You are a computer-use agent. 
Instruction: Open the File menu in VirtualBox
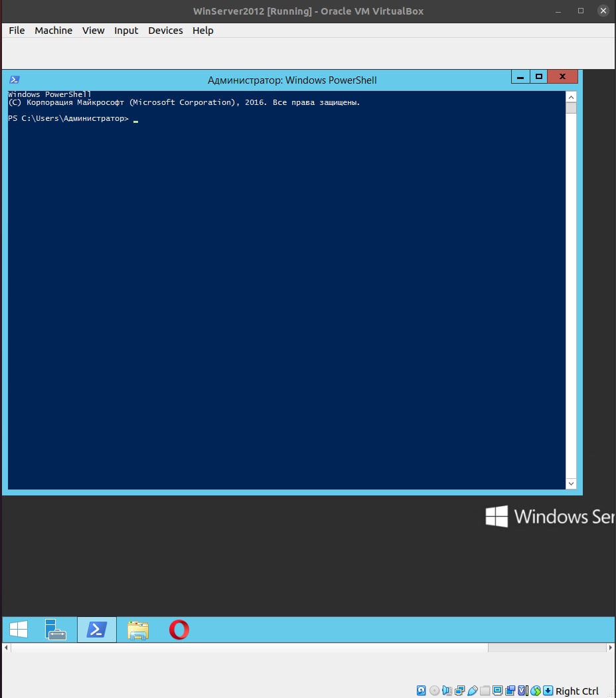tap(17, 31)
